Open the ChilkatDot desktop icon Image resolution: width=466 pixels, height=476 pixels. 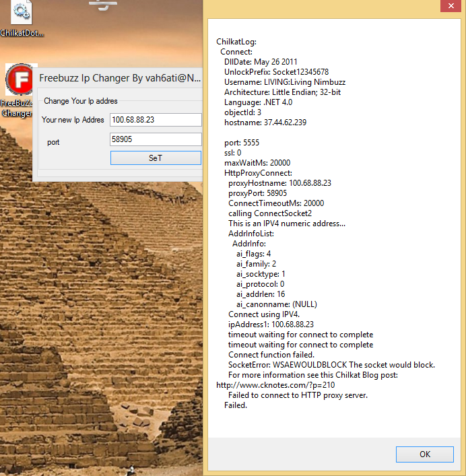pyautogui.click(x=22, y=18)
